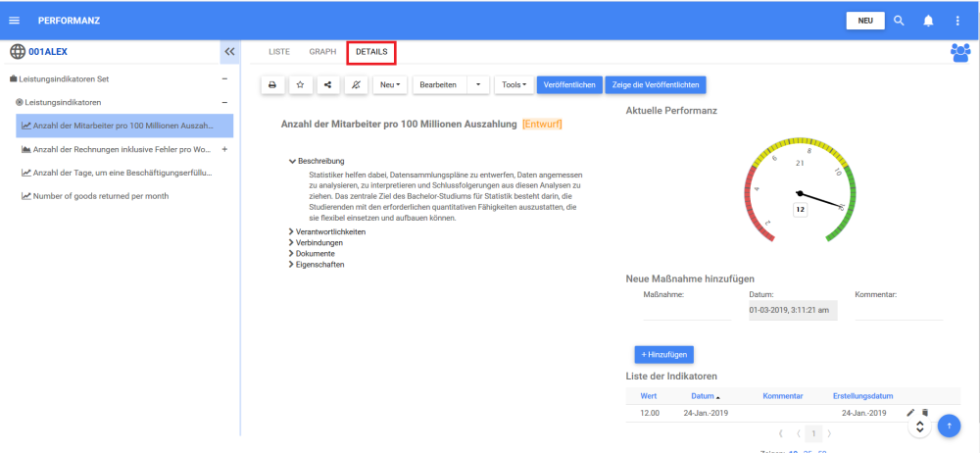Sort indicators by Kommentar column
Viewport: 980px width, 453px height.
coord(782,396)
